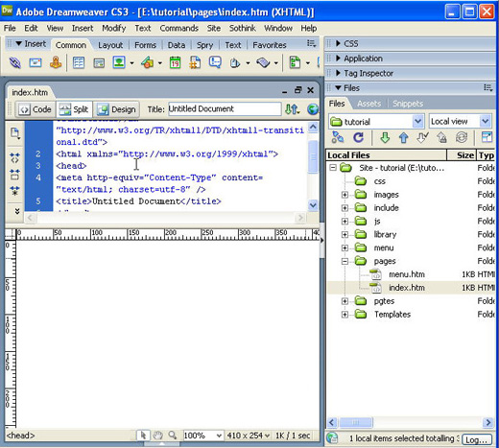Screen dimensions: 499x448
Task: Select the Hand tool in status bar
Action: (x=157, y=436)
